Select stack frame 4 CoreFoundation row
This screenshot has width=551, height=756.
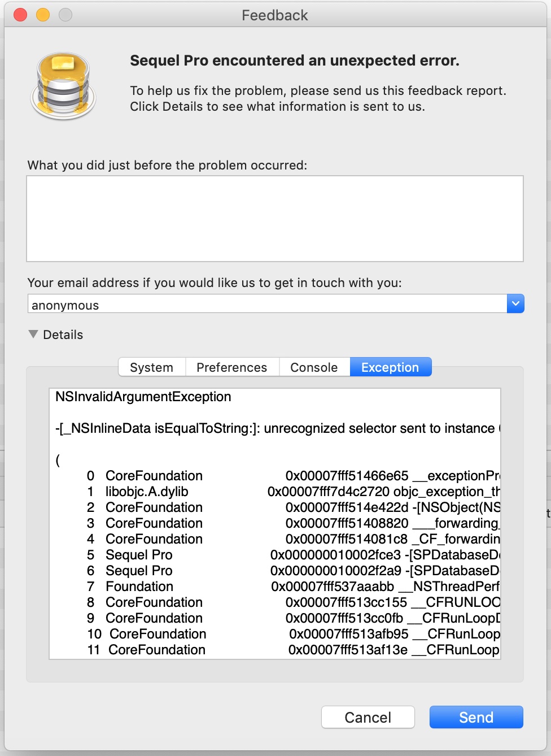tap(293, 539)
